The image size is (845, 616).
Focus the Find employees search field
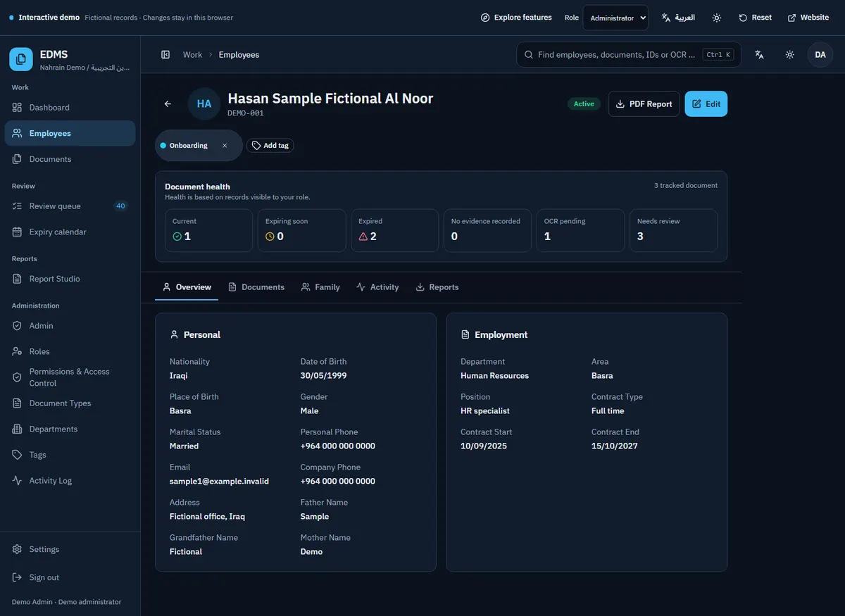(x=629, y=55)
